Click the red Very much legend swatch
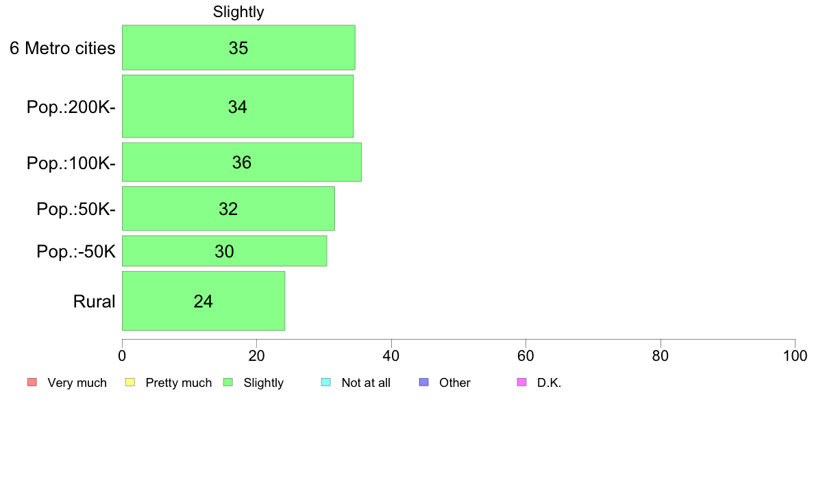Screen dimensions: 814x504 (x=32, y=383)
